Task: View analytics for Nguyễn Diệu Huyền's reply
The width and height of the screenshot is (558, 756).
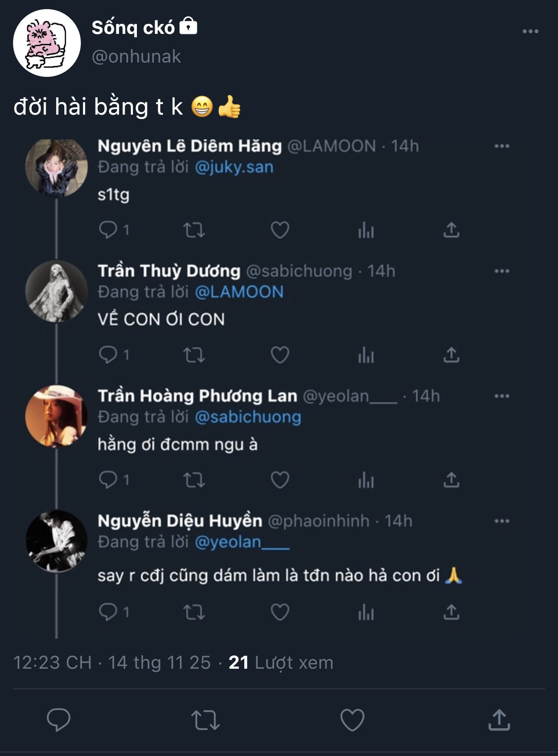Action: [x=366, y=613]
